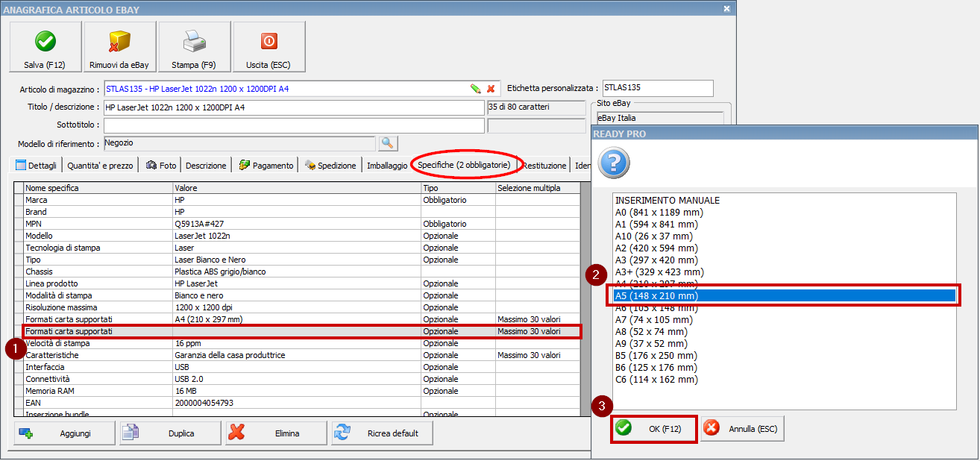The image size is (980, 461).
Task: Switch to the Foto tab
Action: point(162,166)
